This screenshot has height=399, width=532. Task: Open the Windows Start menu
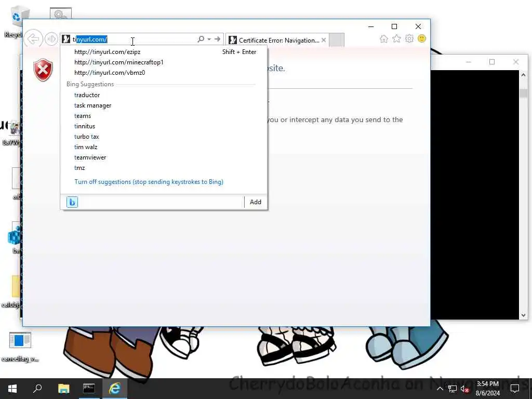(x=12, y=389)
